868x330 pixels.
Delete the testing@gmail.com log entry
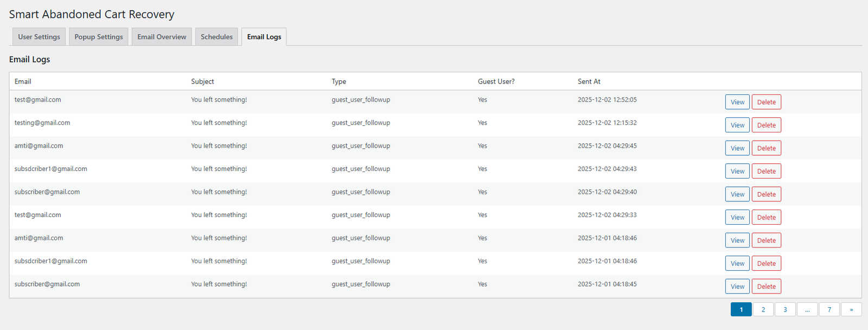[x=766, y=125]
